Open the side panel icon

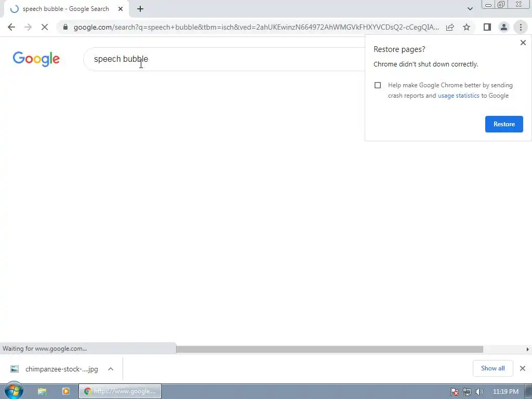pyautogui.click(x=487, y=27)
